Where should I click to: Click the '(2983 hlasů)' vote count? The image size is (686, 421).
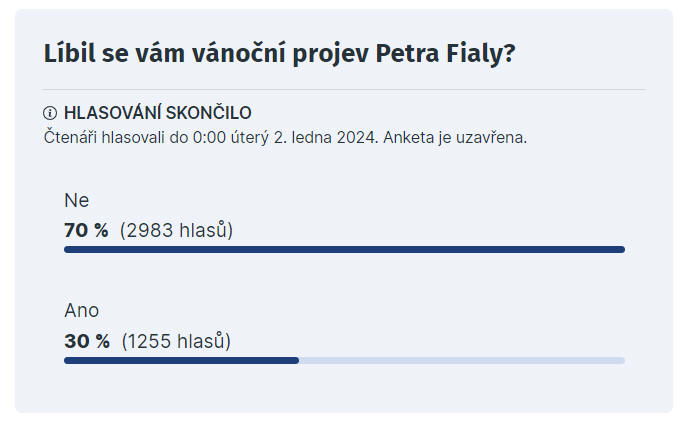pyautogui.click(x=176, y=230)
